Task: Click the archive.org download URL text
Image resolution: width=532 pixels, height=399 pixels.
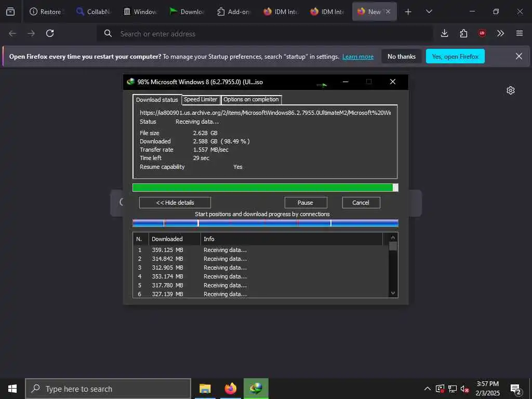Action: point(265,113)
